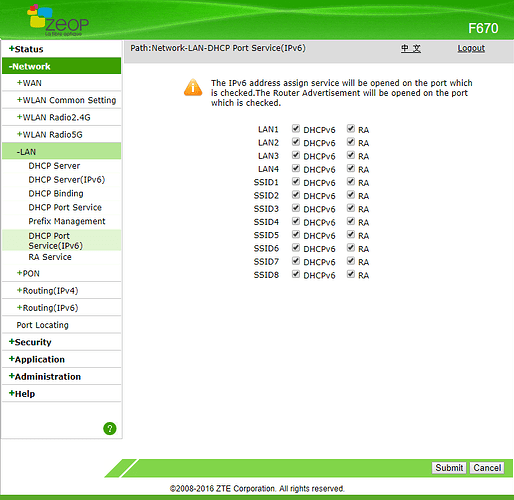Image resolution: width=514 pixels, height=500 pixels.
Task: Disable DHCPv6 on SSID5
Action: coord(295,235)
